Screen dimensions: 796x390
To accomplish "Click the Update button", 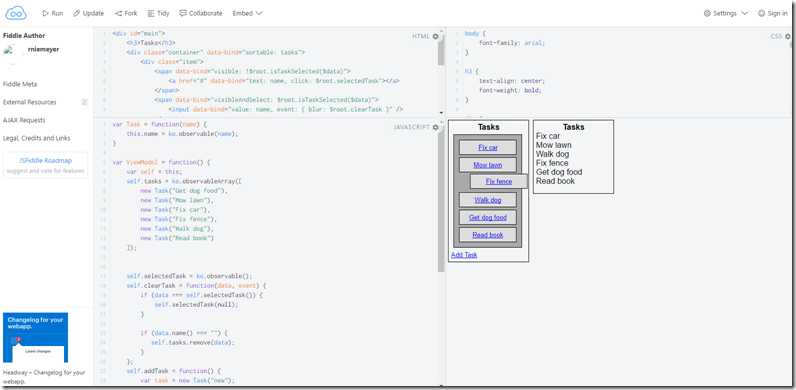I will coord(88,13).
